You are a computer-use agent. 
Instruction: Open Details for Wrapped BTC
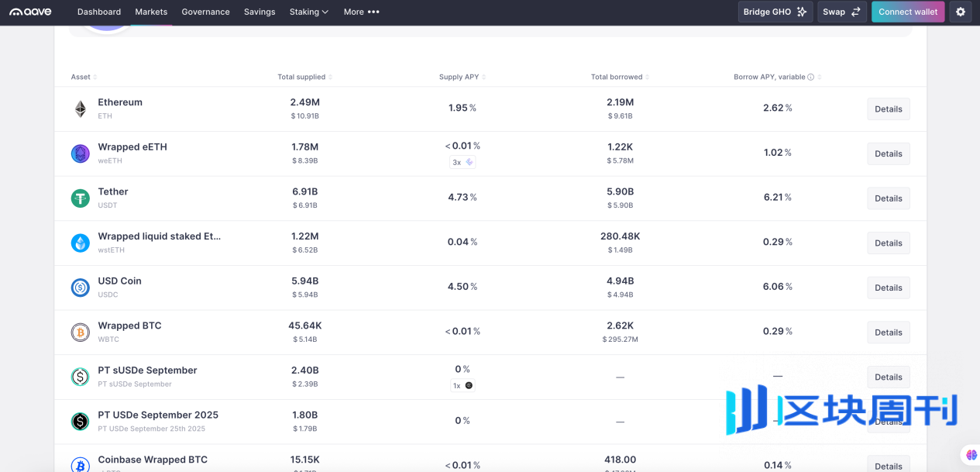(x=889, y=332)
